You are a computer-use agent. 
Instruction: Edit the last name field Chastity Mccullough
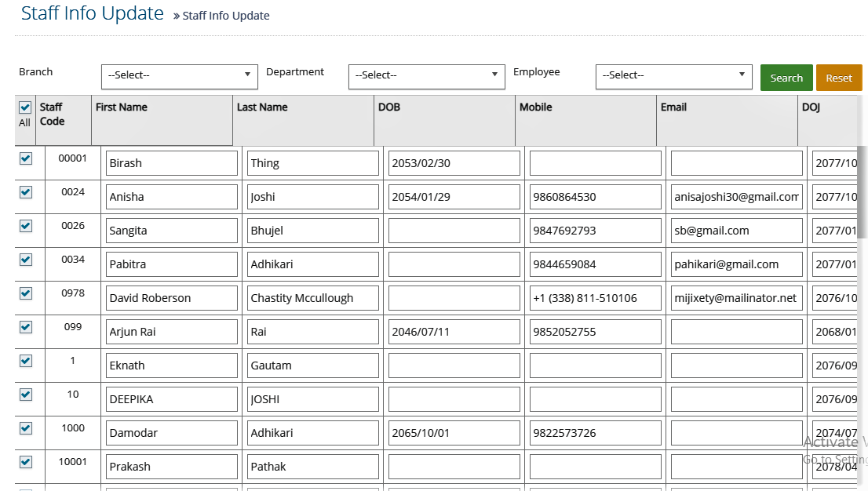pyautogui.click(x=313, y=298)
